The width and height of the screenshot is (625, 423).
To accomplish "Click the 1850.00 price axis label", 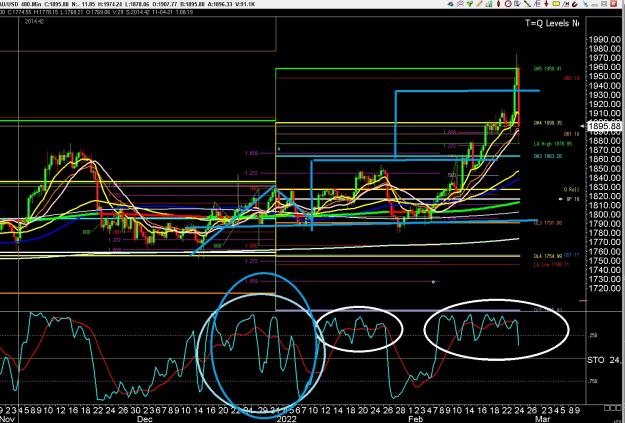I will coord(605,169).
